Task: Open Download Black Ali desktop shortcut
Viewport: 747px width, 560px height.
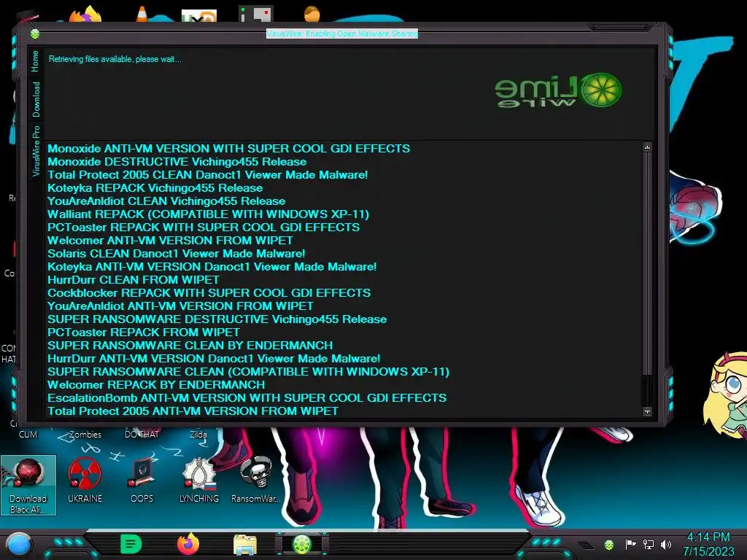Action: (28, 485)
